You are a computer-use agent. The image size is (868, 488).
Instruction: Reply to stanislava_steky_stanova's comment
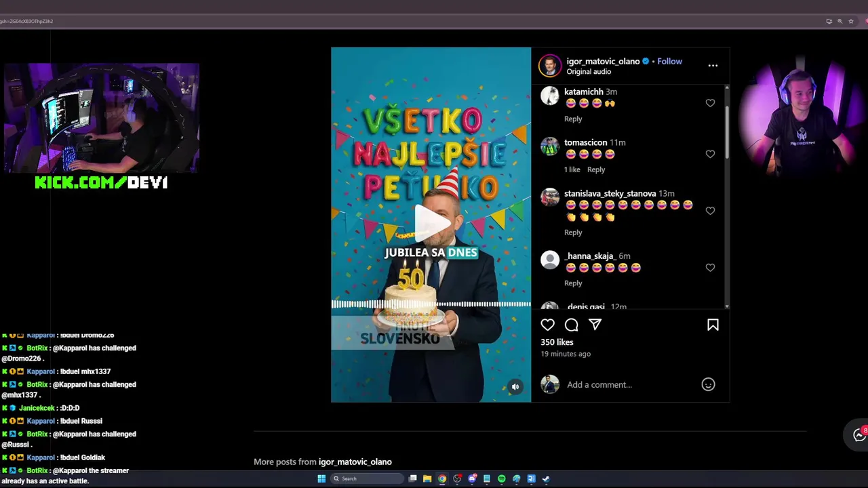573,232
